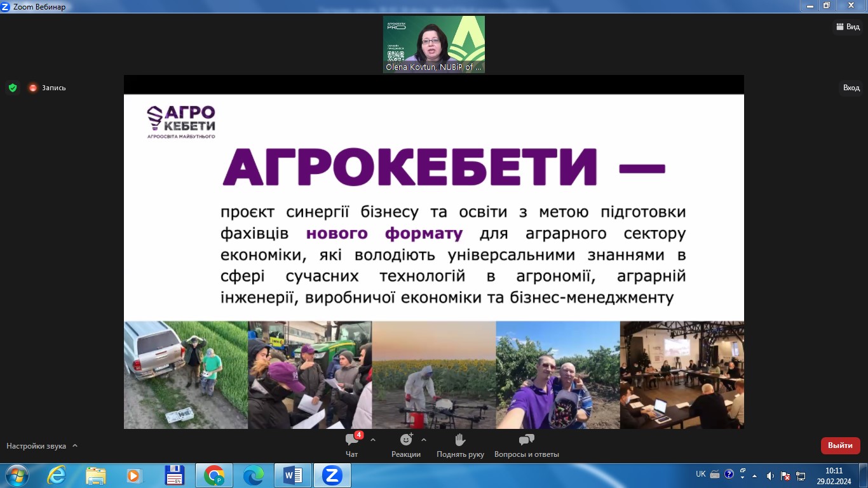Leave the webinar with Выйти
Viewport: 868px width, 488px height.
[840, 445]
